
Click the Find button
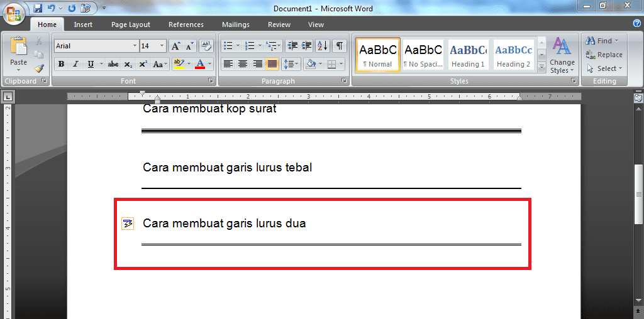603,41
